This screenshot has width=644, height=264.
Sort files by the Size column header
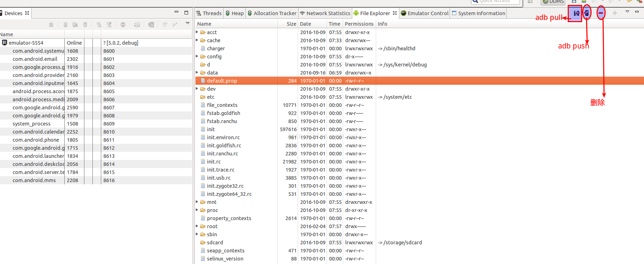(x=291, y=24)
